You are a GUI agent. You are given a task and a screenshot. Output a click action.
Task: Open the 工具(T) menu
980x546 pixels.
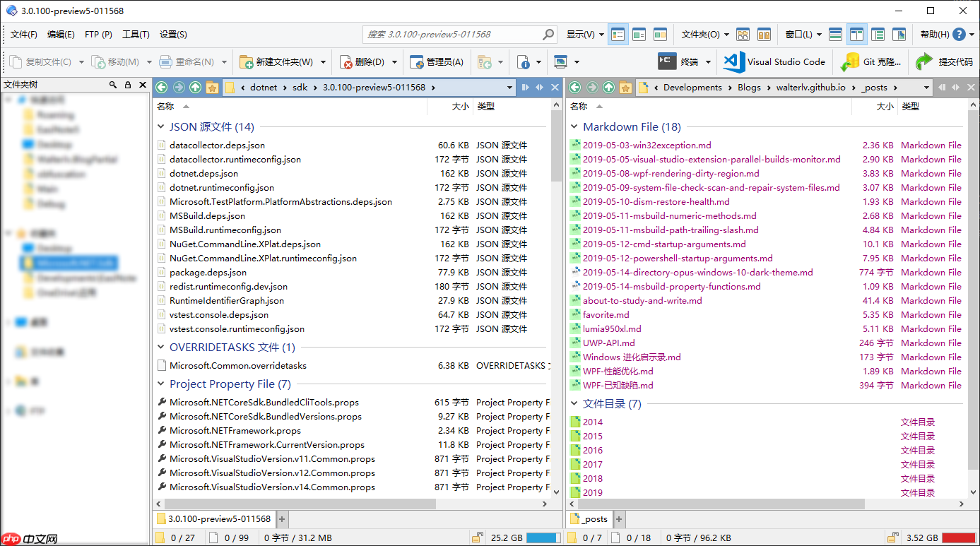(135, 34)
